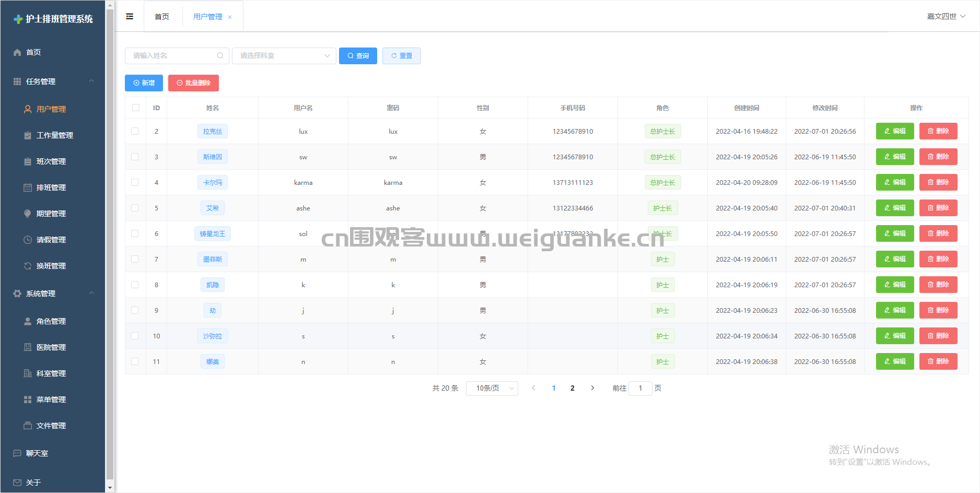Click the 期望管理 bulb icon
The width and height of the screenshot is (980, 493).
[28, 214]
